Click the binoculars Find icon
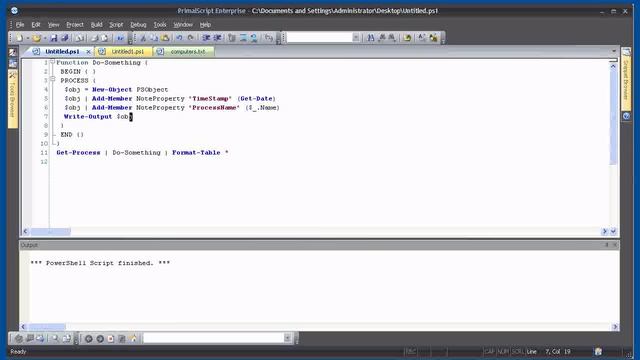Screen dimensions: 640x360 tap(371, 38)
